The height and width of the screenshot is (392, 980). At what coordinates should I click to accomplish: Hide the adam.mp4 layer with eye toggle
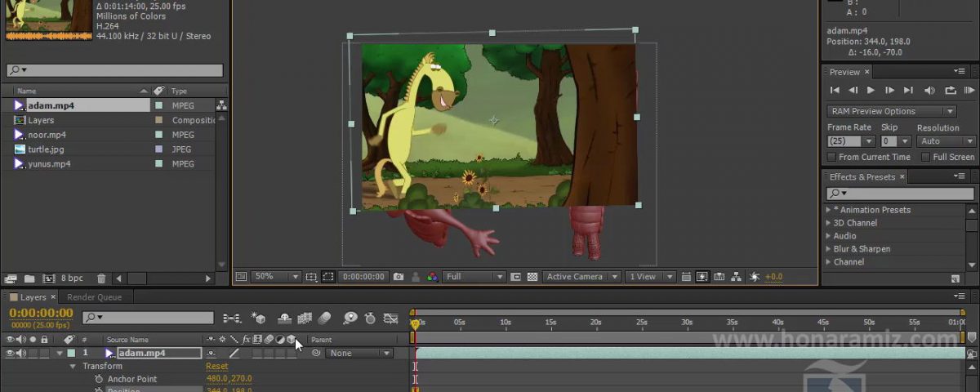click(11, 354)
